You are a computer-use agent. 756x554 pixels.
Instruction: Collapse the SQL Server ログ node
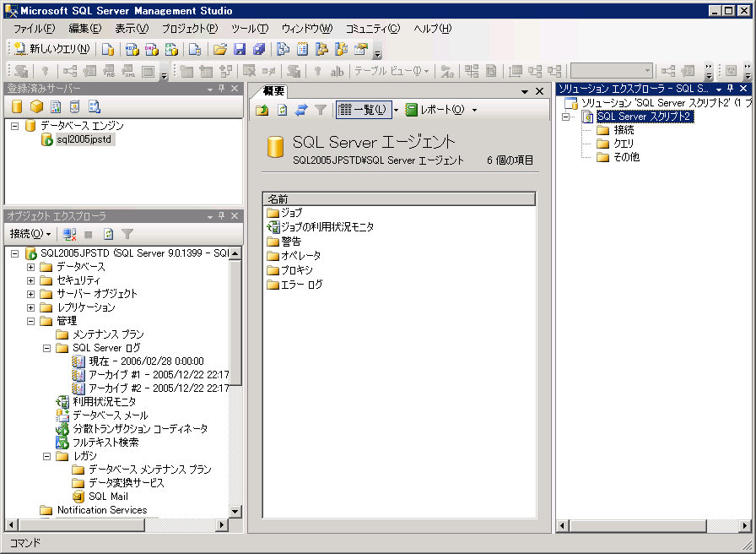tap(46, 348)
